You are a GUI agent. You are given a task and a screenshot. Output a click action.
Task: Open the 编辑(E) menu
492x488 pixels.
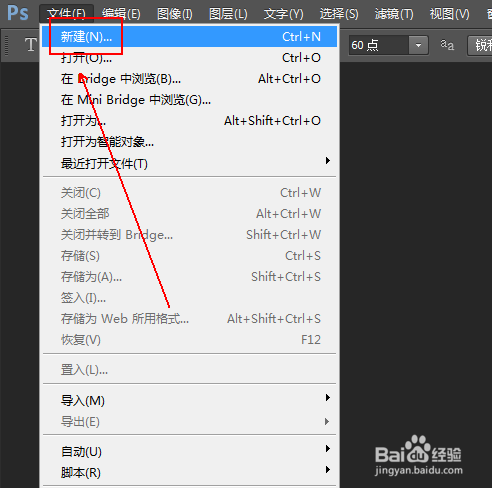tap(121, 14)
